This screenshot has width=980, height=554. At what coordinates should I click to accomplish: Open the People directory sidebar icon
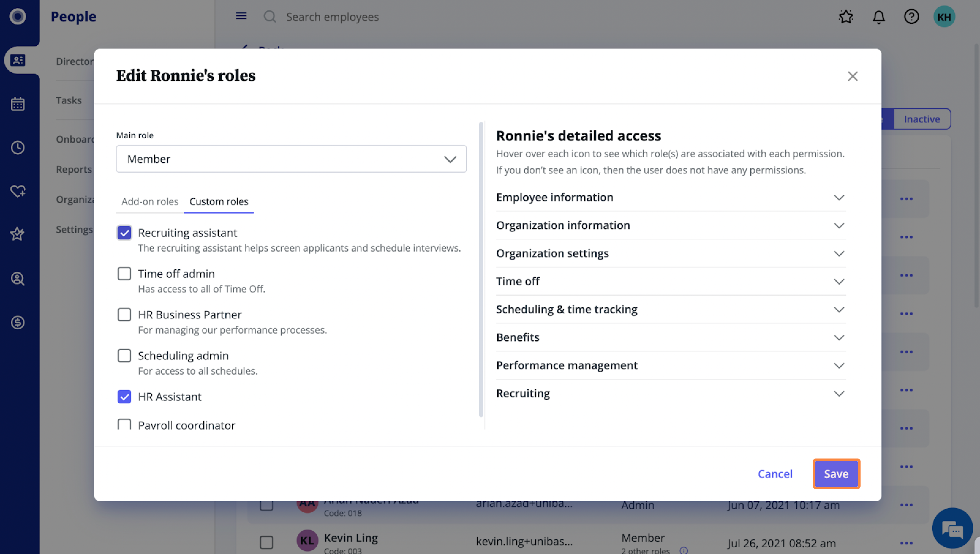(x=17, y=60)
